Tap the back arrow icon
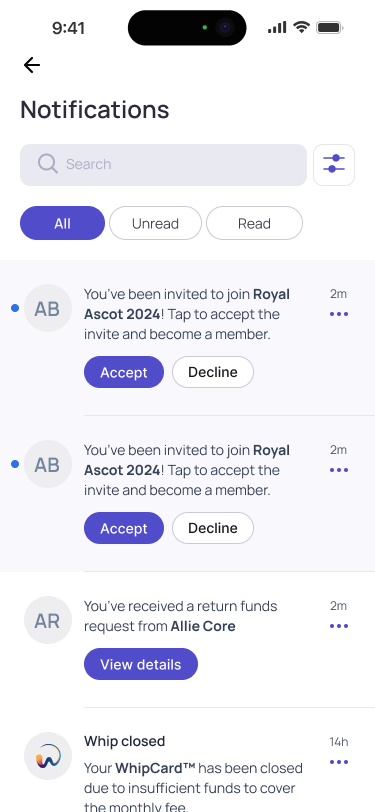 tap(32, 65)
